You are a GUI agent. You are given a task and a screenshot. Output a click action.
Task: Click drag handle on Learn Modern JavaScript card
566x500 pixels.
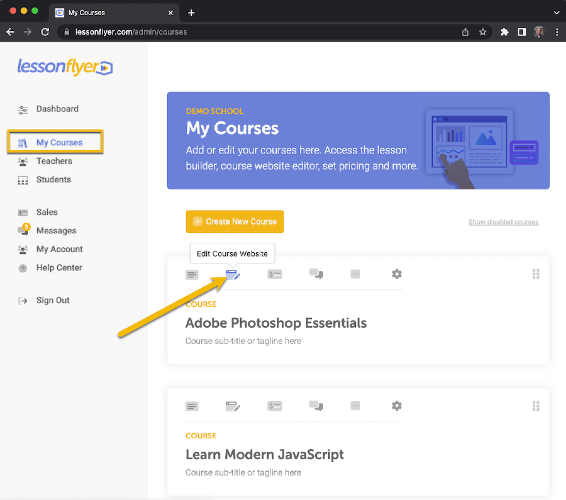[x=536, y=406]
